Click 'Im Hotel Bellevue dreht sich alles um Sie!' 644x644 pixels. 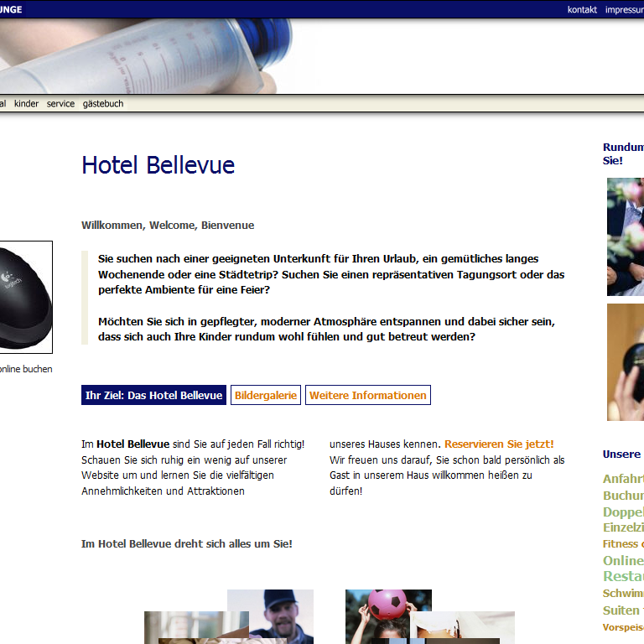point(187,543)
